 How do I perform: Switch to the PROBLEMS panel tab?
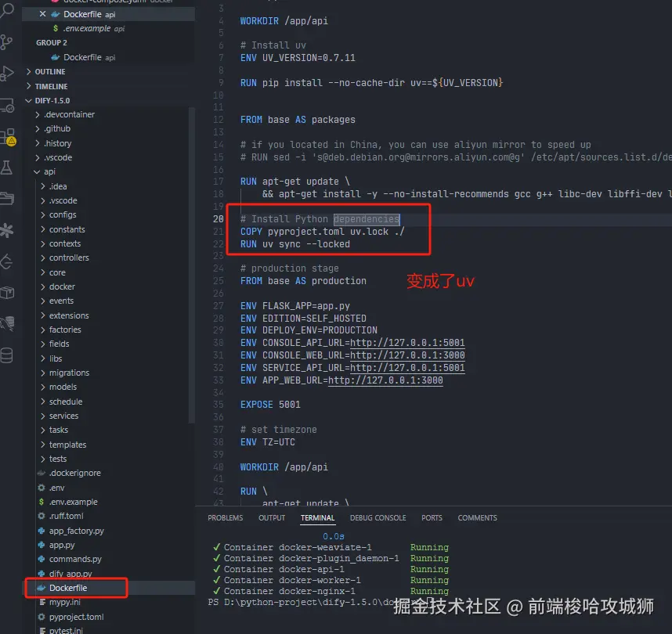pyautogui.click(x=226, y=518)
